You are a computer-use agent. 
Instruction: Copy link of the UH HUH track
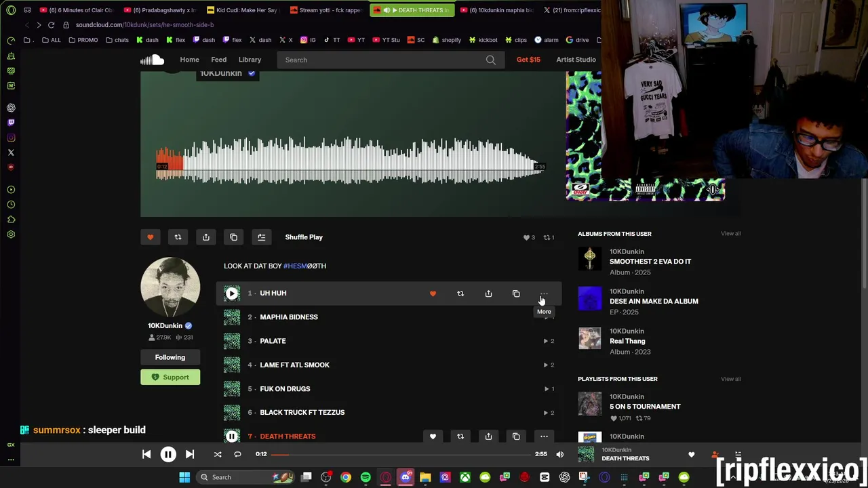coord(516,293)
